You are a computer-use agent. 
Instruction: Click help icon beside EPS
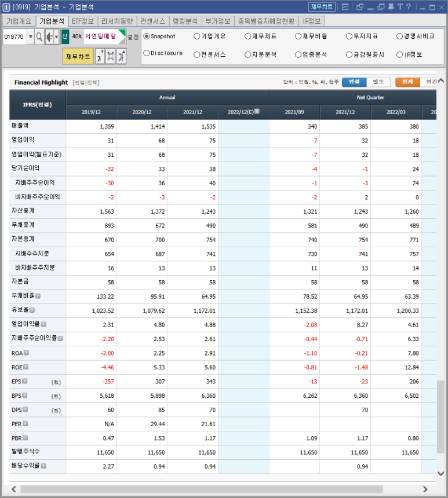click(x=25, y=381)
